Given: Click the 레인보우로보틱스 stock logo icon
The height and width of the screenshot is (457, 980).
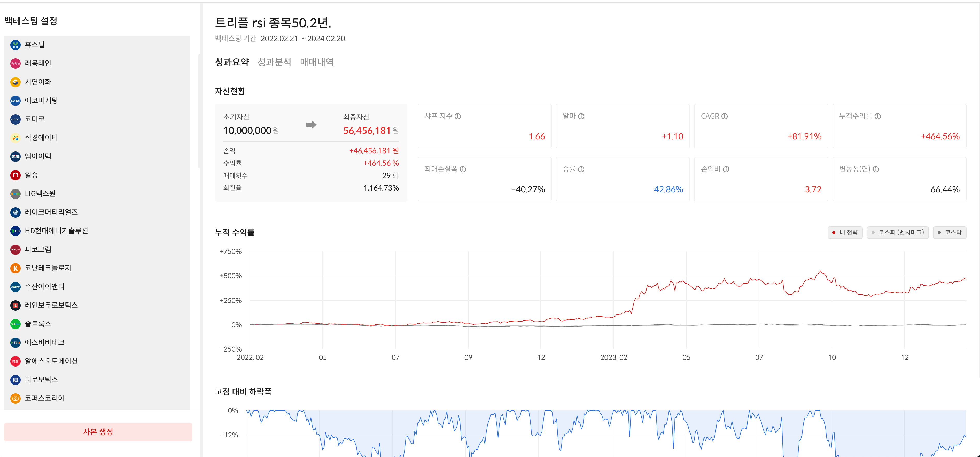Looking at the screenshot, I should pos(15,306).
